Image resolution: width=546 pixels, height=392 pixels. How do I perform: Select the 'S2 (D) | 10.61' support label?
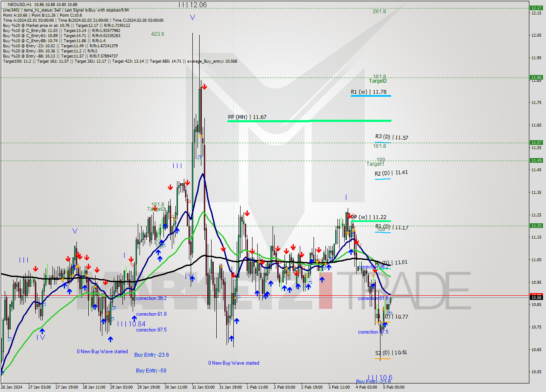(x=391, y=352)
